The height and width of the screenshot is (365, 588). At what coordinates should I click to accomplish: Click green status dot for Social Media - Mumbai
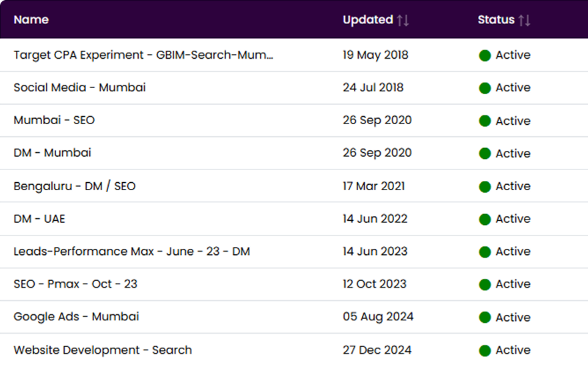(485, 88)
